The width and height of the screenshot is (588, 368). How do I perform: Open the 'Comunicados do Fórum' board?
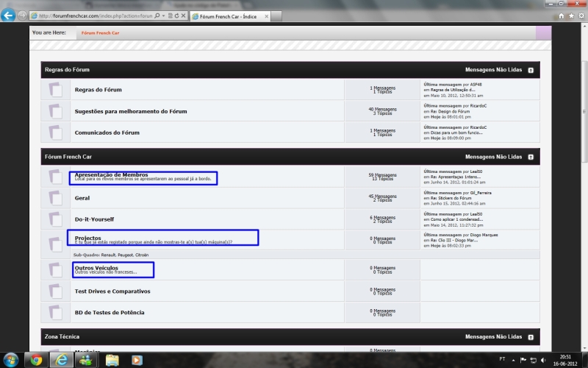click(107, 133)
